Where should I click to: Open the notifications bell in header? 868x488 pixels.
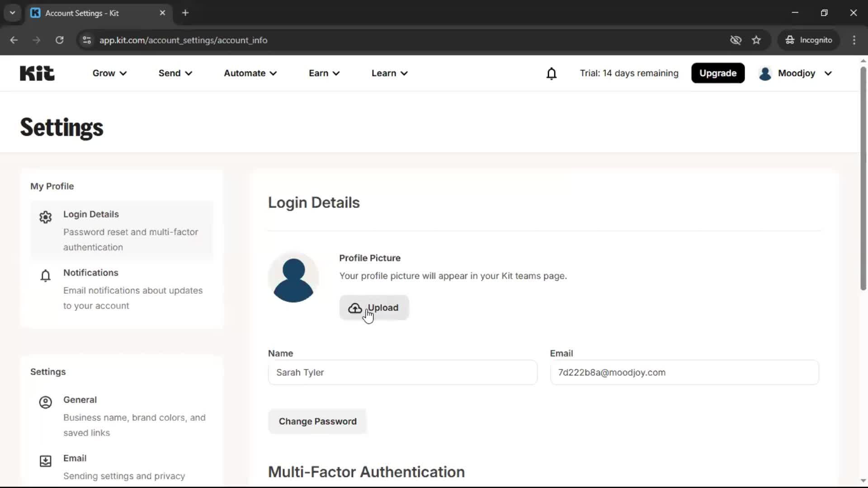[551, 73]
